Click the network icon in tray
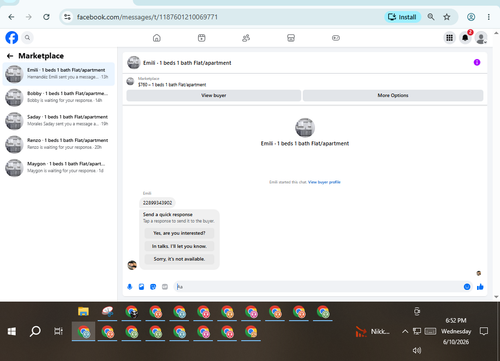The height and width of the screenshot is (361, 500). tap(417, 331)
